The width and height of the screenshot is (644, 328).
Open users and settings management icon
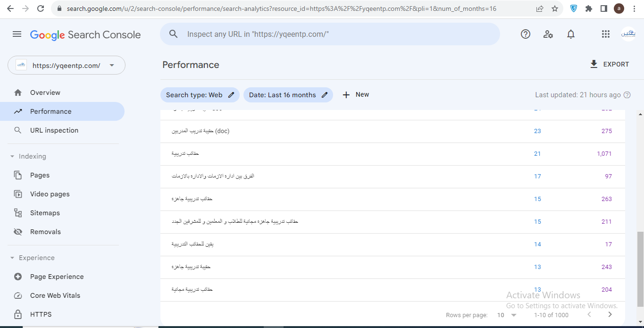coord(548,34)
